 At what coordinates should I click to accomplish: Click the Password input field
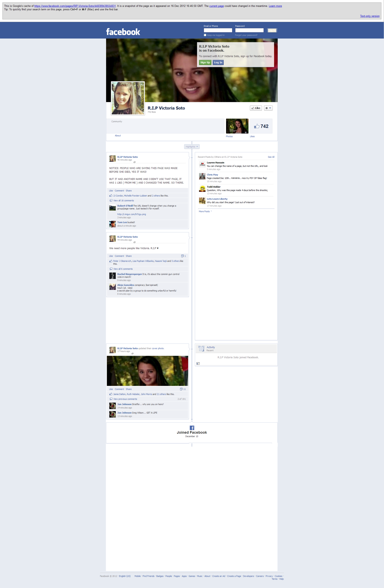pos(249,30)
